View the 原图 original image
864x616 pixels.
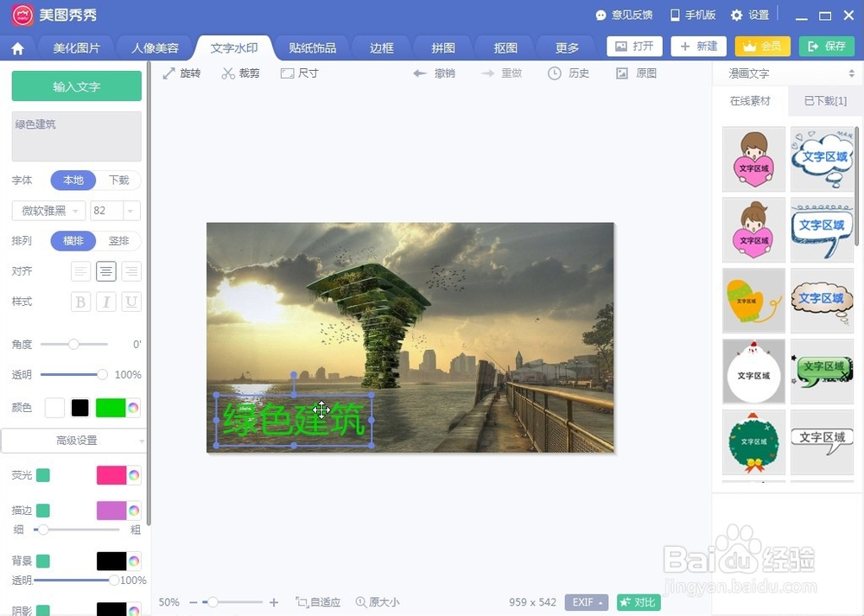point(636,73)
